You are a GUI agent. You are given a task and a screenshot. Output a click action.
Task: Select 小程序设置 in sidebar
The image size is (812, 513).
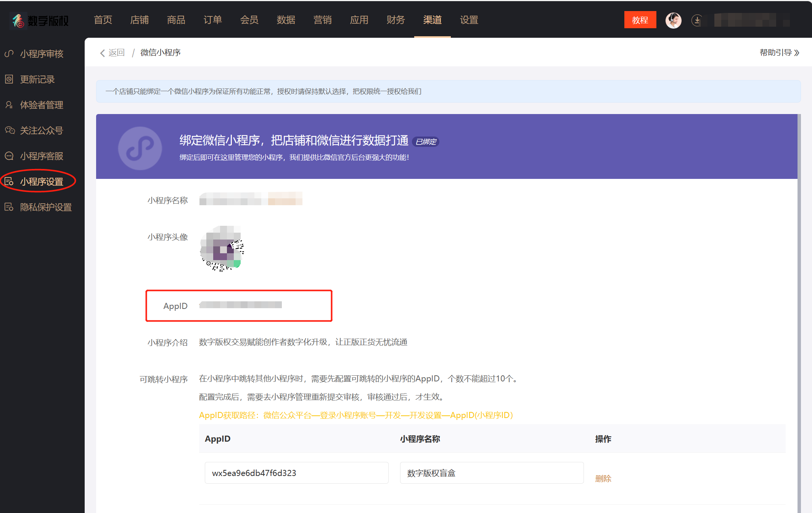[42, 182]
